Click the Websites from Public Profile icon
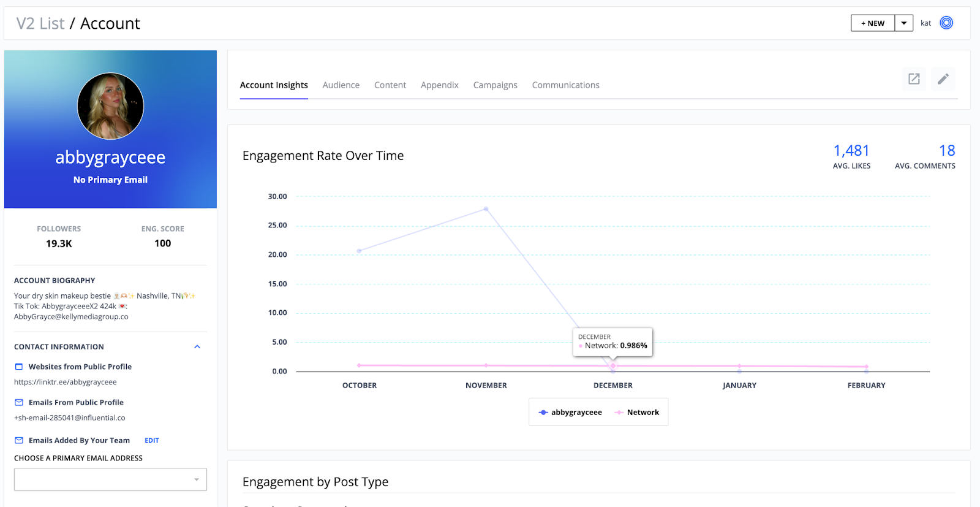This screenshot has width=980, height=507. tap(19, 367)
